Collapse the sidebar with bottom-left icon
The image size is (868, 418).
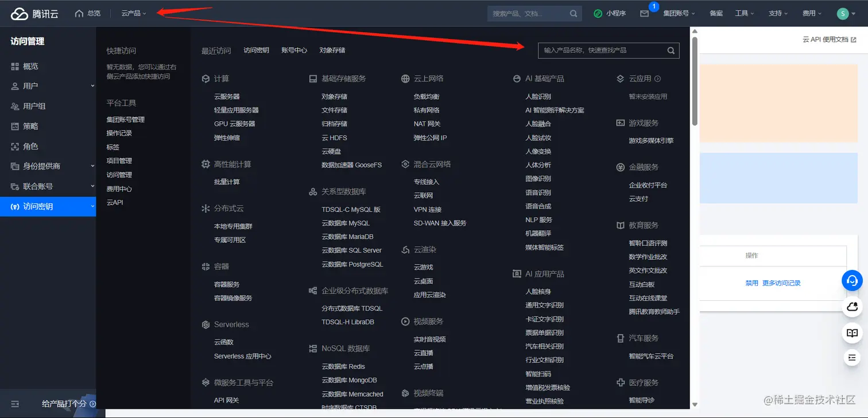(15, 404)
